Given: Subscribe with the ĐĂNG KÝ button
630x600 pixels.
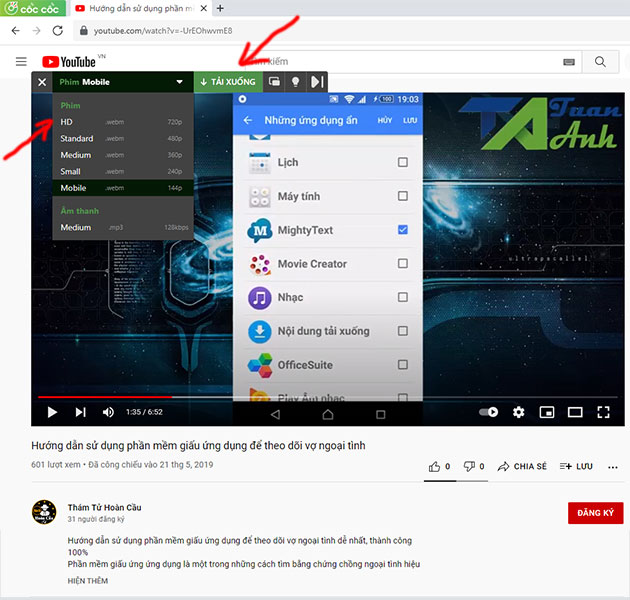Looking at the screenshot, I should 595,513.
